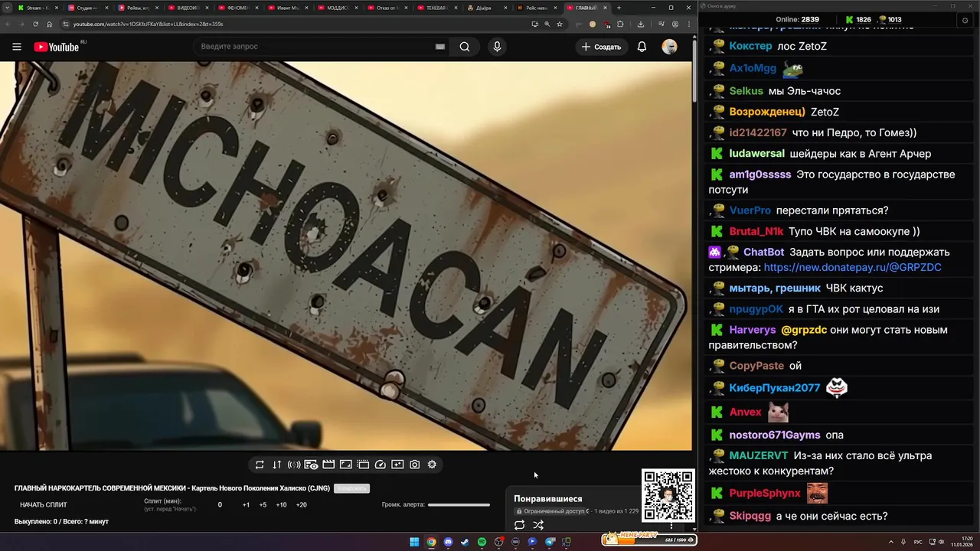Click the resize-screen icon in player toolbar

point(346,465)
